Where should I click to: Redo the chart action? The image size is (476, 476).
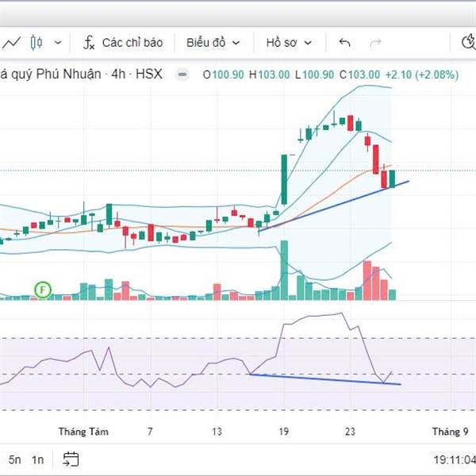point(375,43)
